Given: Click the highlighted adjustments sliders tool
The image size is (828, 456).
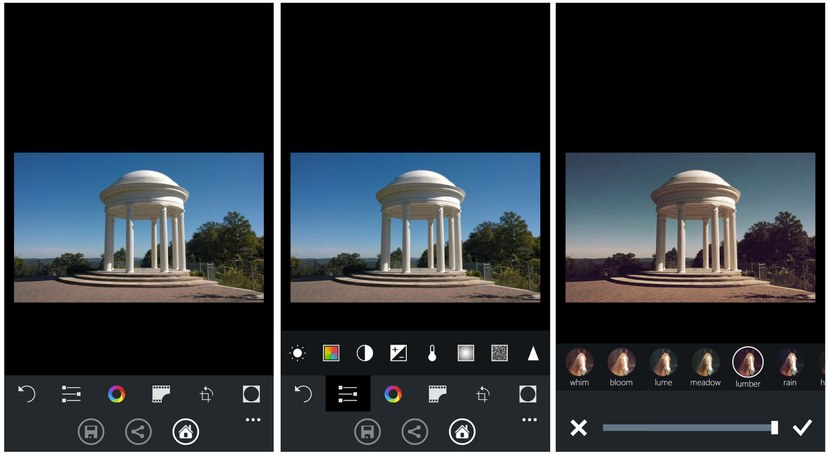Looking at the screenshot, I should (348, 394).
